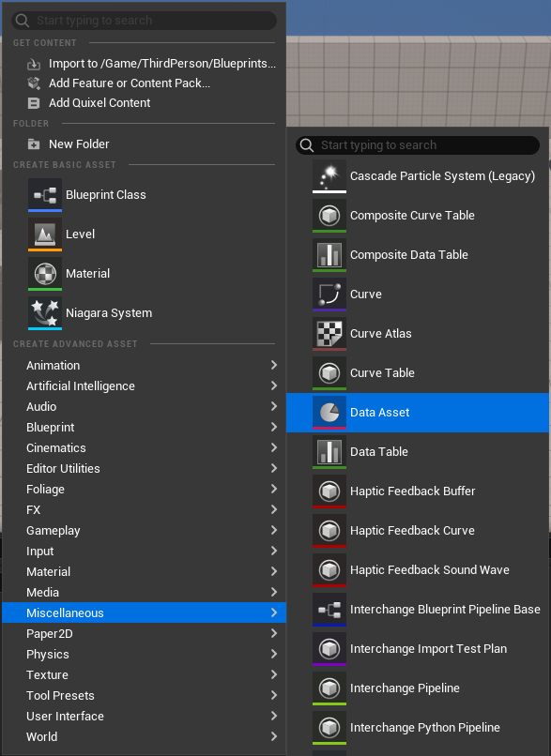This screenshot has width=551, height=756.
Task: Click the Interchange Pipeline icon
Action: coord(329,688)
